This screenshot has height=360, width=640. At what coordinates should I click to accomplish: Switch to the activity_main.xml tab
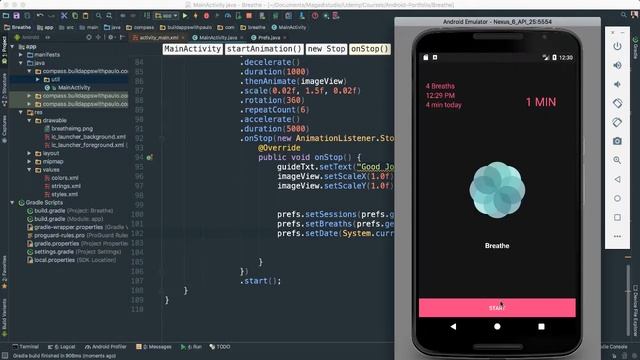pyautogui.click(x=158, y=38)
